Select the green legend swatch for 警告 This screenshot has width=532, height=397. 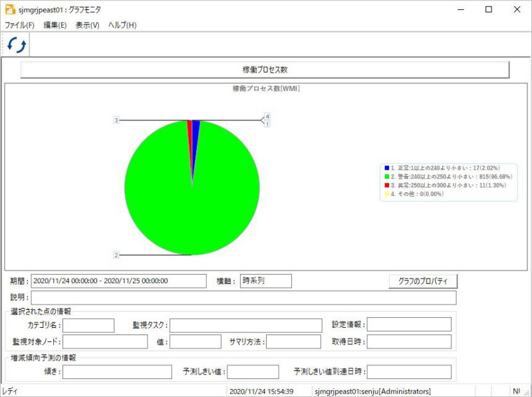pos(387,176)
